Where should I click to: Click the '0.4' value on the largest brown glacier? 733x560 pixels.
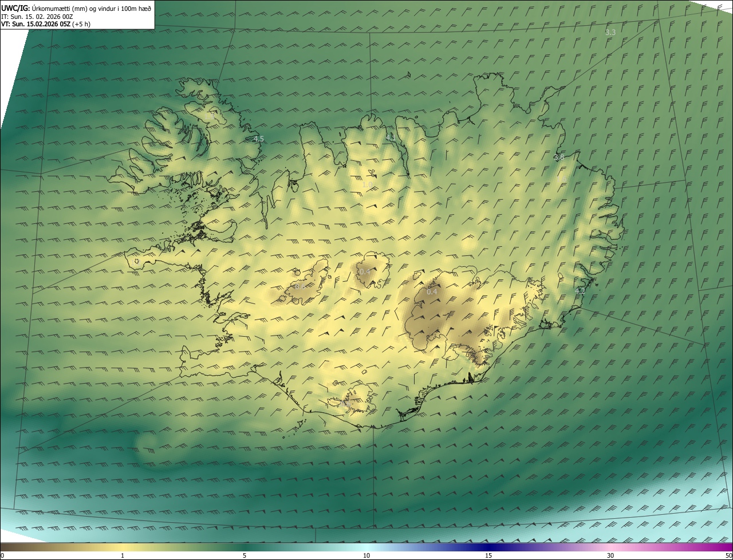tap(432, 292)
